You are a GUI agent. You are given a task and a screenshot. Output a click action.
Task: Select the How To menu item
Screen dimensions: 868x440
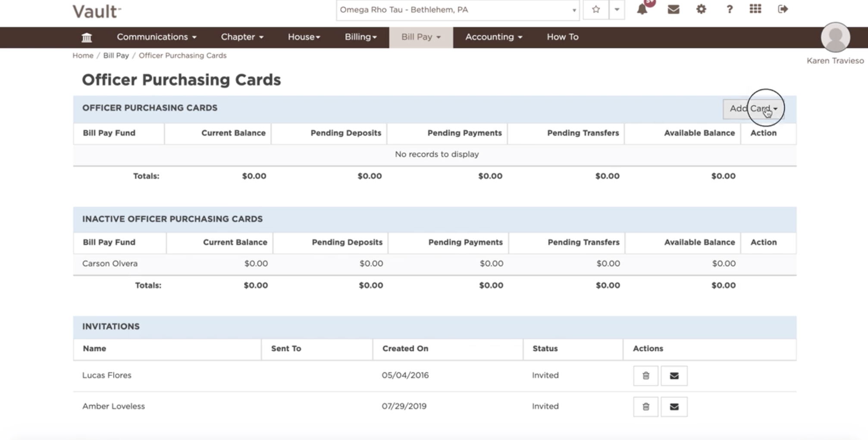tap(562, 37)
